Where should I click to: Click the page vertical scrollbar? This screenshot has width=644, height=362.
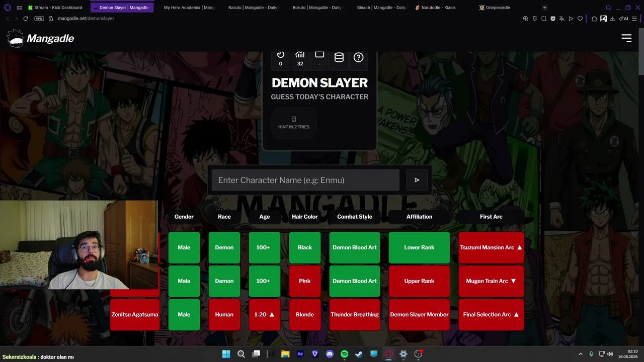pyautogui.click(x=641, y=50)
